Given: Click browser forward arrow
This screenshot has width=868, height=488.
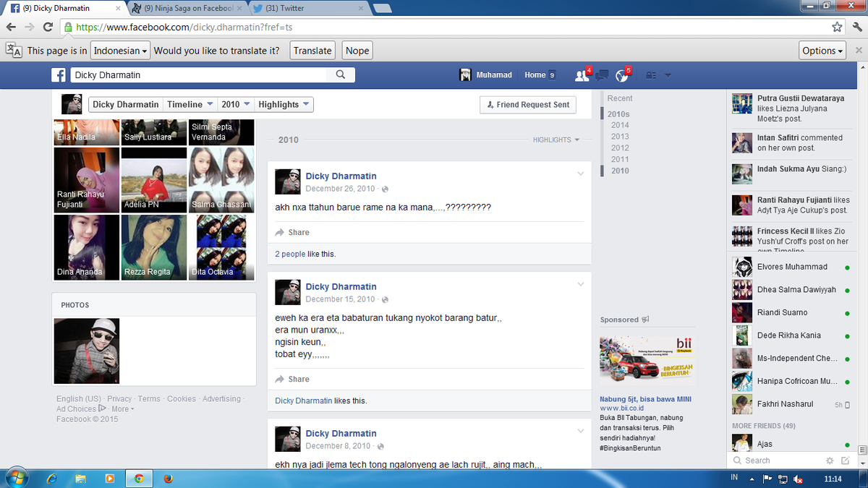Looking at the screenshot, I should coord(29,27).
